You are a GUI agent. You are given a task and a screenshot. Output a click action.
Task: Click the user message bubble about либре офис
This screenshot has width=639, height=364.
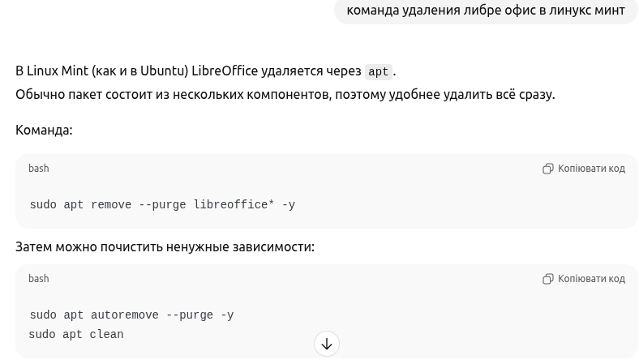486,11
